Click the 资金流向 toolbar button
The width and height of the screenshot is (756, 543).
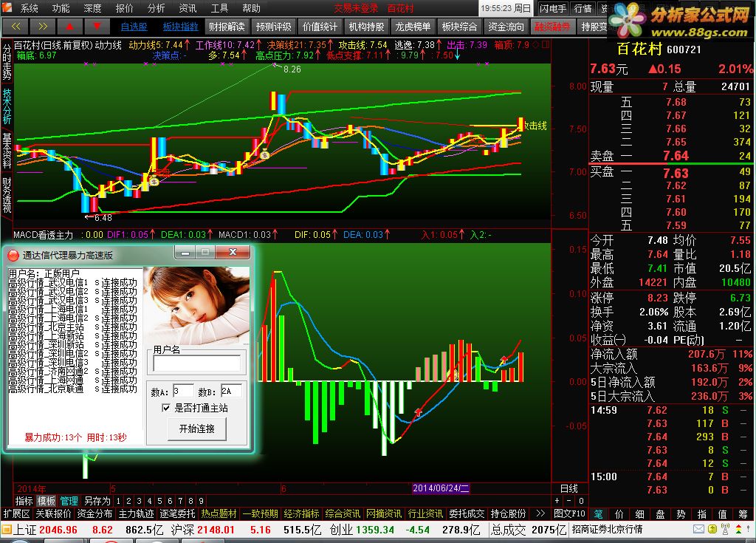[506, 27]
